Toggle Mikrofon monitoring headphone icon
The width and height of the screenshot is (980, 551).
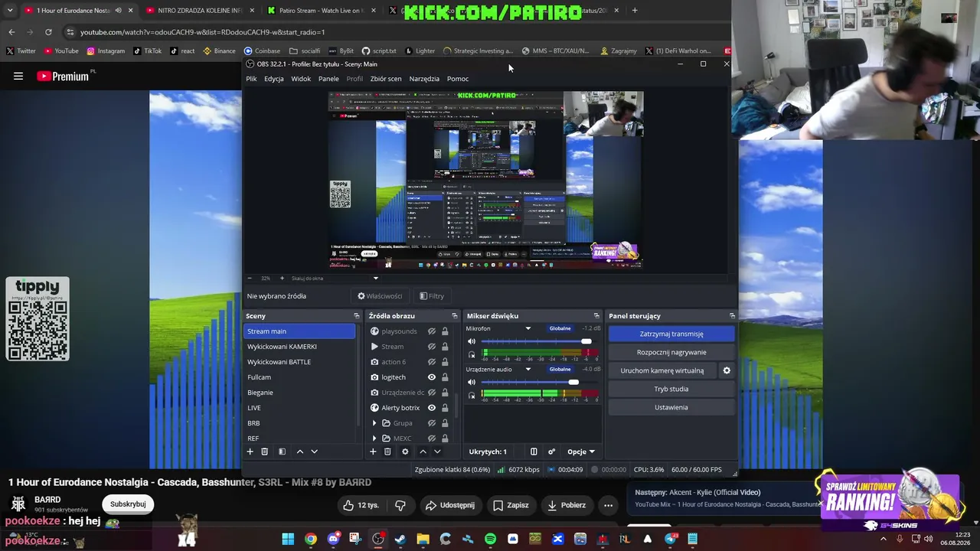472,354
